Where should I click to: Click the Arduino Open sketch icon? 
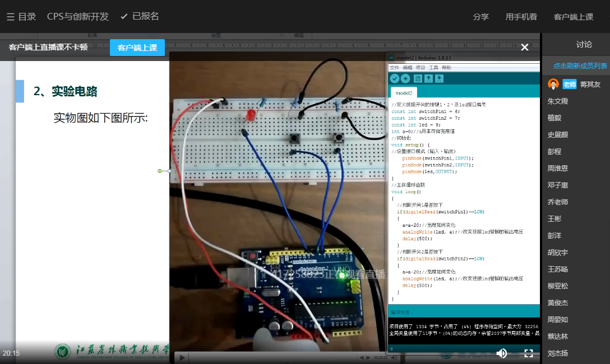click(428, 78)
